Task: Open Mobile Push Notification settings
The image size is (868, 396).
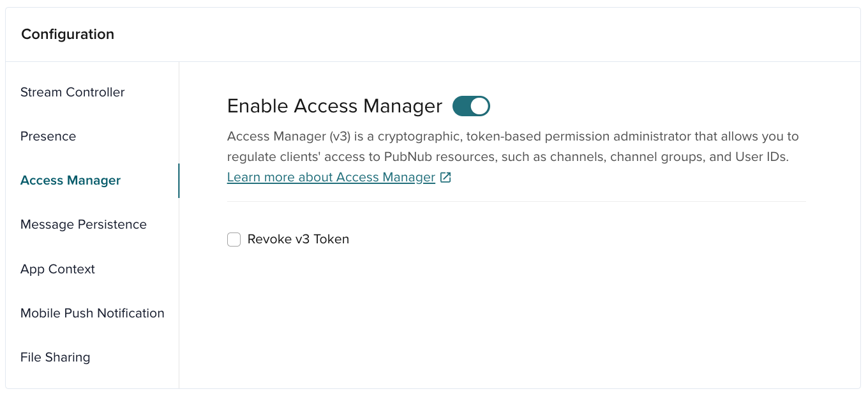Action: pyautogui.click(x=92, y=313)
